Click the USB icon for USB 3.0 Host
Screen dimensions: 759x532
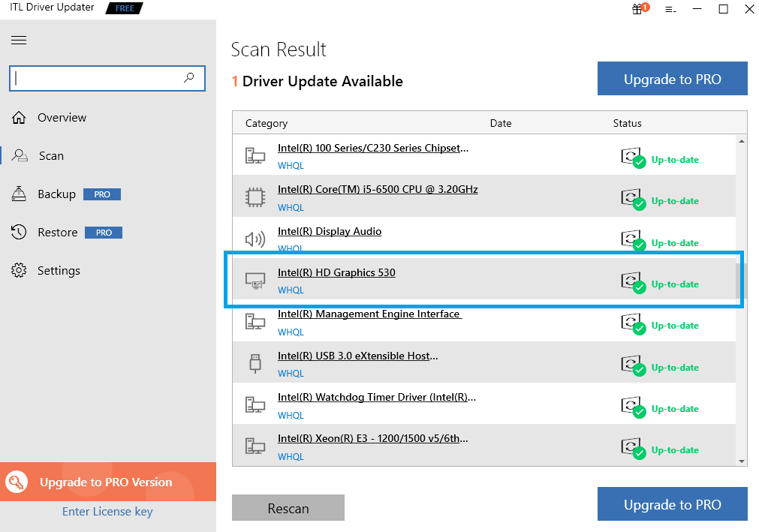pos(255,363)
